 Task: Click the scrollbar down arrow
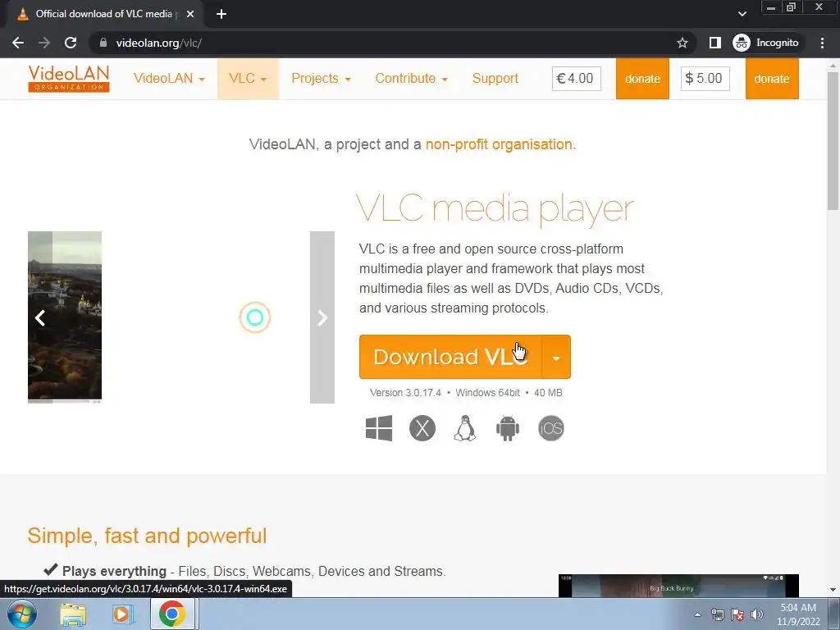click(x=833, y=590)
